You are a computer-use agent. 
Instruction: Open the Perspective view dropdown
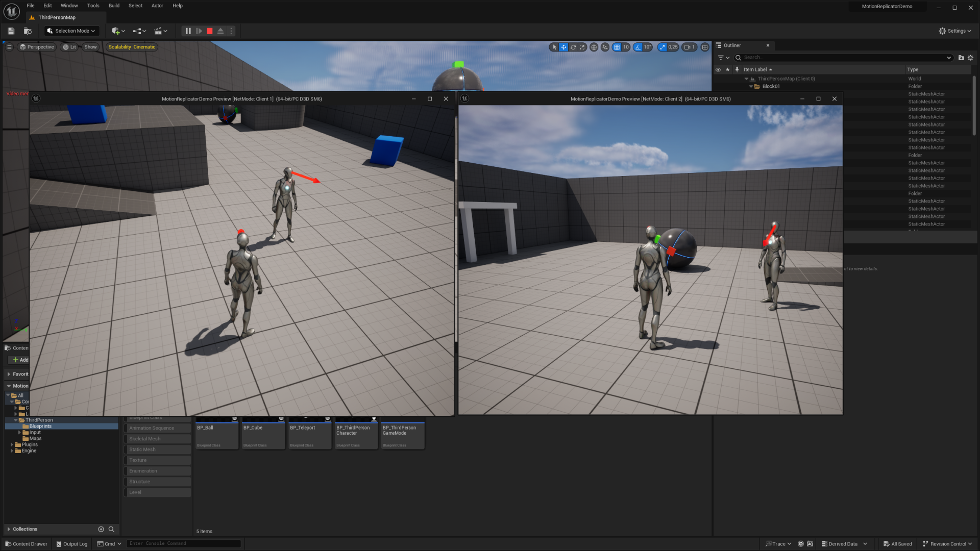click(x=36, y=47)
